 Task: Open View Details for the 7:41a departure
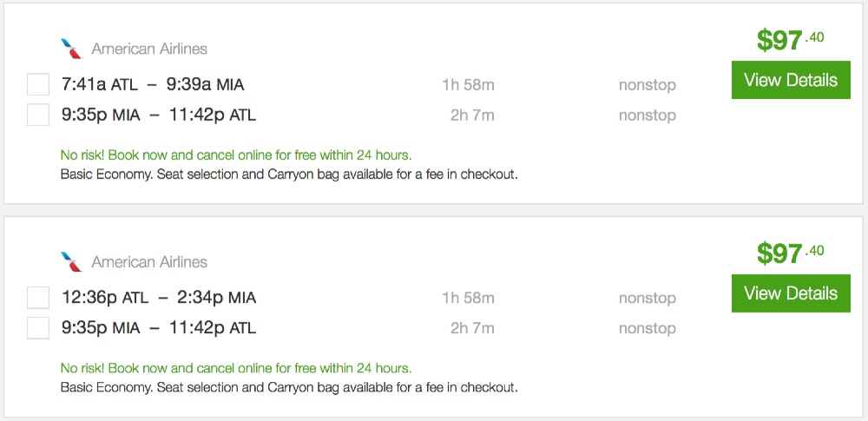(x=791, y=80)
